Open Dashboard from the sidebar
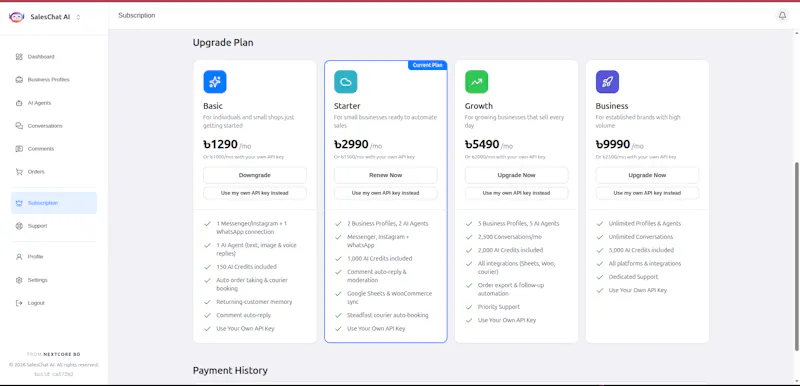800x386 pixels. [54, 57]
